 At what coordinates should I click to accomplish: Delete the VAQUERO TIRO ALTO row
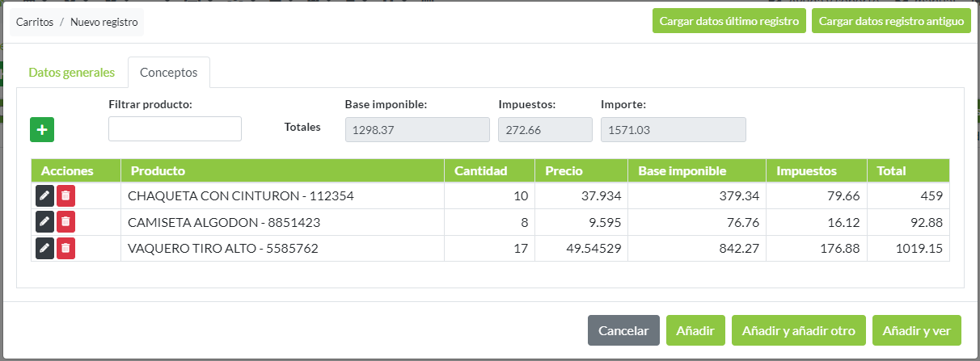click(x=66, y=248)
